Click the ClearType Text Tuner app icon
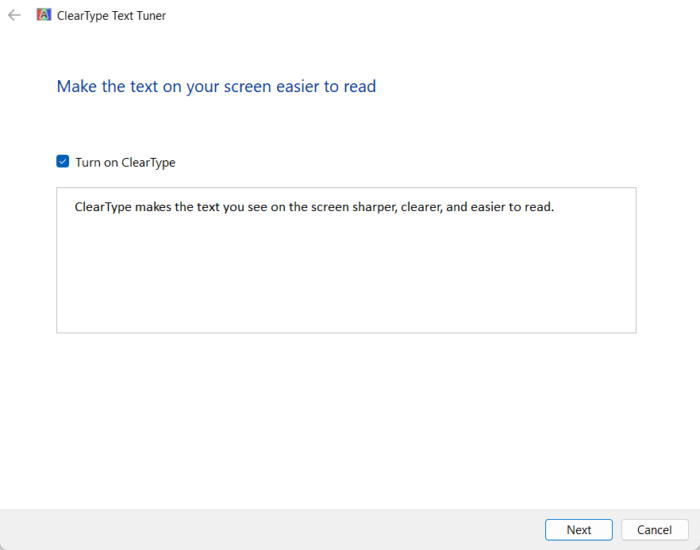700x550 pixels. pyautogui.click(x=44, y=15)
